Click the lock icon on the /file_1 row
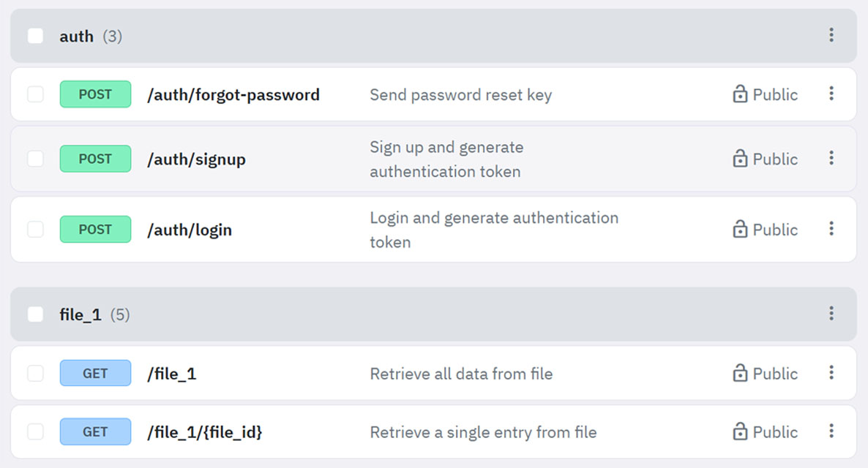Viewport: 868px width, 468px height. (x=739, y=373)
